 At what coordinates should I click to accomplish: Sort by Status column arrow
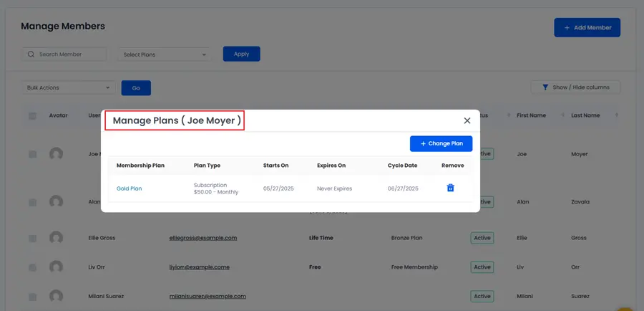(508, 115)
